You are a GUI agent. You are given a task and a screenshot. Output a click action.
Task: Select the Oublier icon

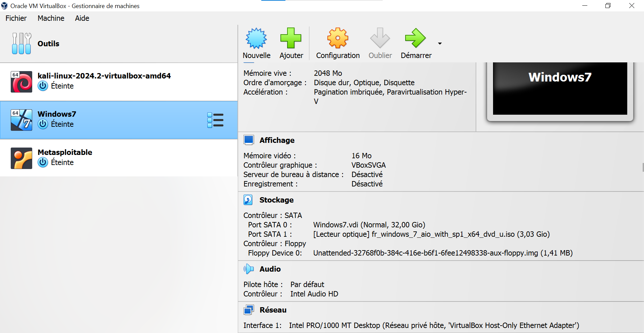pyautogui.click(x=380, y=38)
